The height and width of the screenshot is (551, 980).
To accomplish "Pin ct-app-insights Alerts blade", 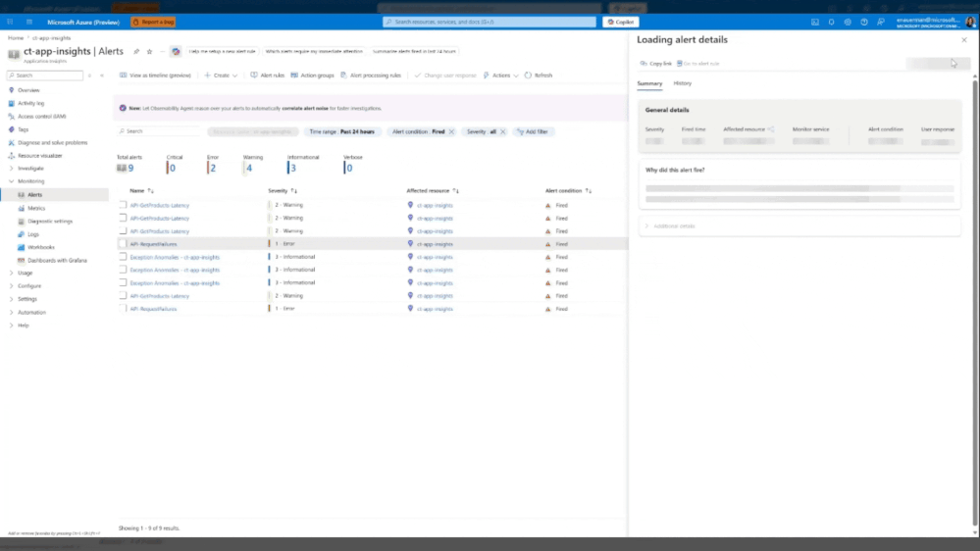I will click(x=136, y=51).
